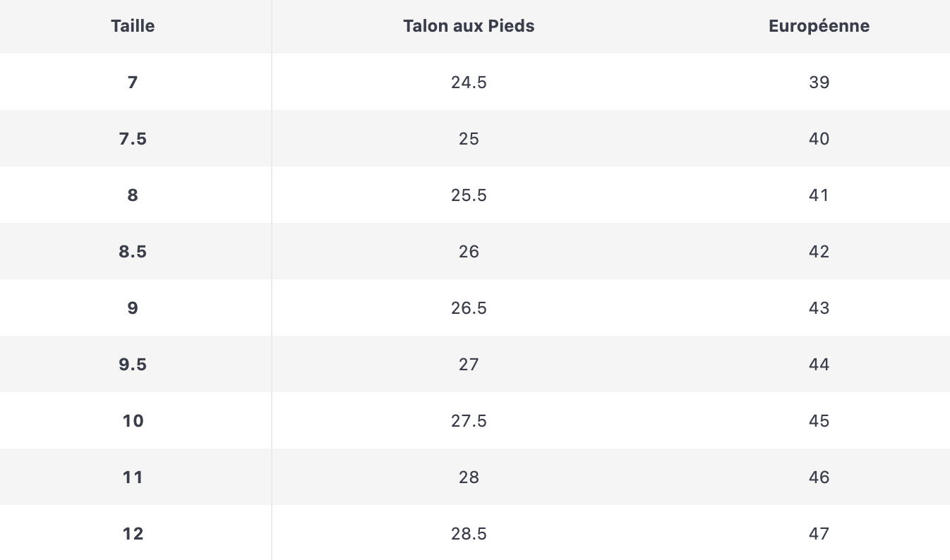Click the size 11 row label
The height and width of the screenshot is (560, 950).
click(133, 477)
